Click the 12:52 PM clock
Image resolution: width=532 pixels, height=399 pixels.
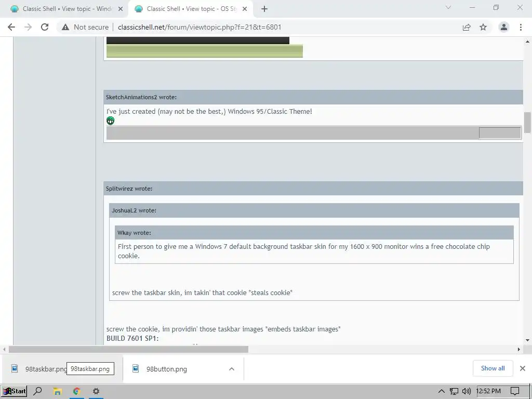(488, 391)
